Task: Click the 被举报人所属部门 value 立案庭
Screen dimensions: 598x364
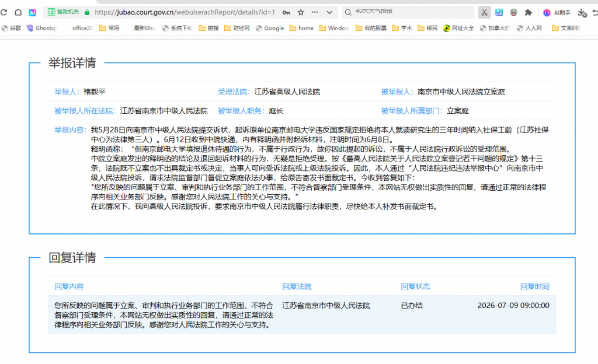Action: point(458,111)
